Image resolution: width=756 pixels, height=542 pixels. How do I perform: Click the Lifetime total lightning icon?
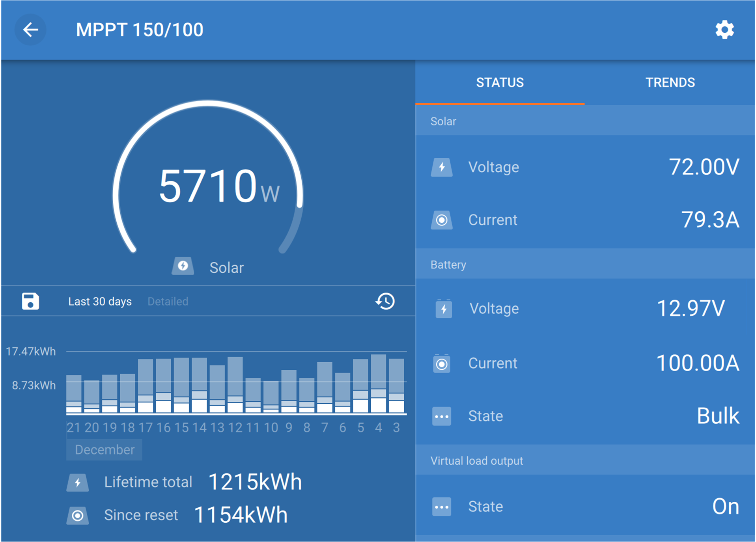tap(78, 482)
